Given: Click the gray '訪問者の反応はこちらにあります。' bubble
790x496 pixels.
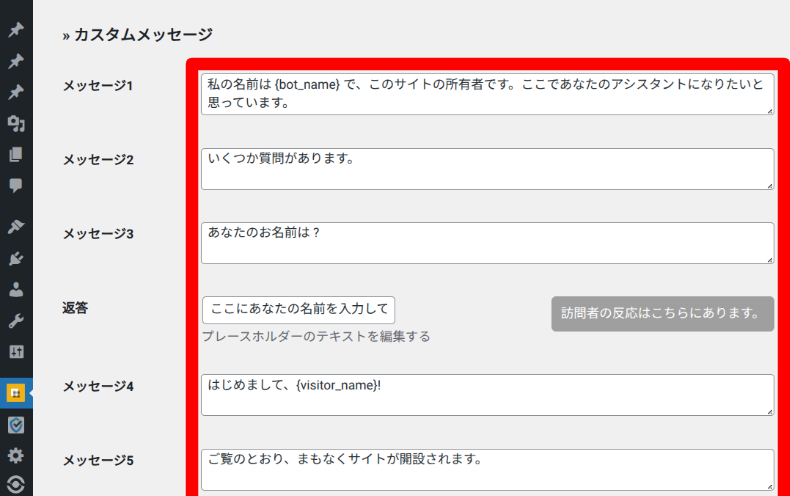Looking at the screenshot, I should 663,314.
